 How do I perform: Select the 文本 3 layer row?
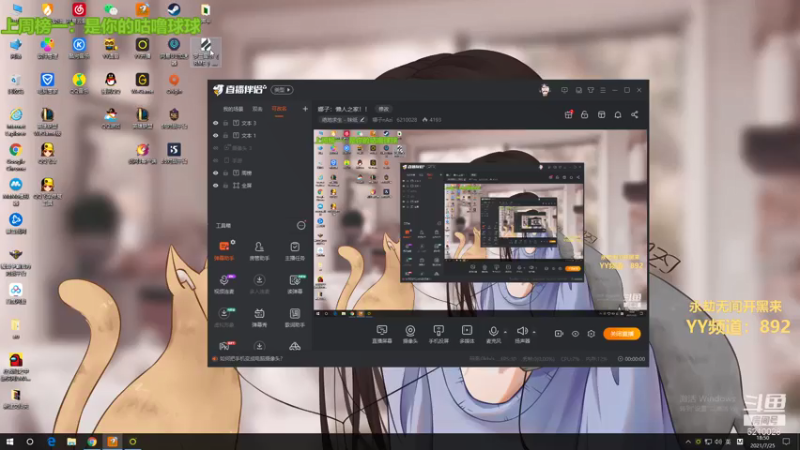point(260,123)
